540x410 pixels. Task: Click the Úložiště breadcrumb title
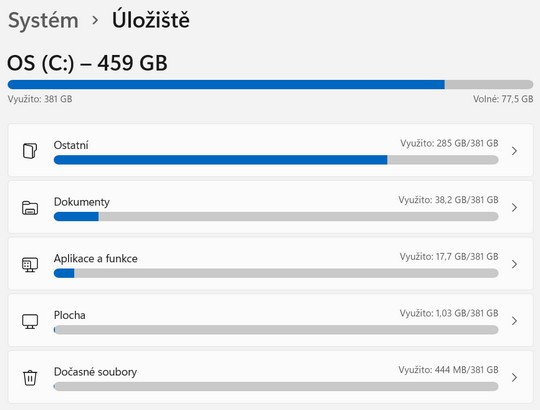(150, 20)
